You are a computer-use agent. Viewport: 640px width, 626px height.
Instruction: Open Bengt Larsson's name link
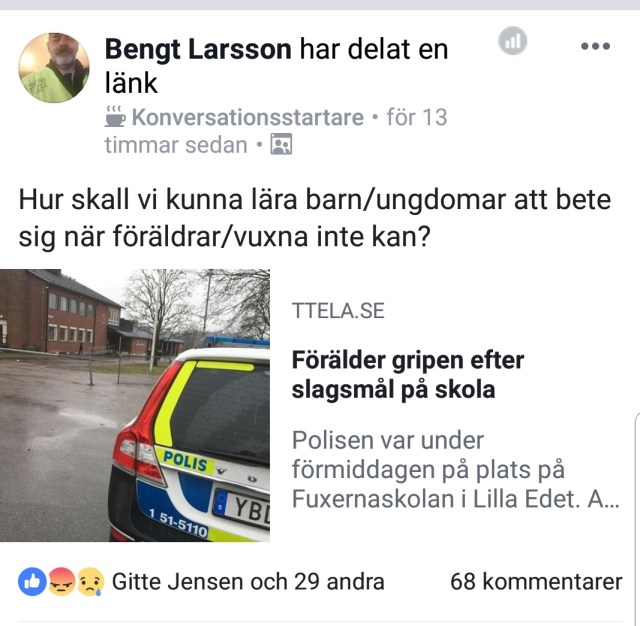point(198,49)
